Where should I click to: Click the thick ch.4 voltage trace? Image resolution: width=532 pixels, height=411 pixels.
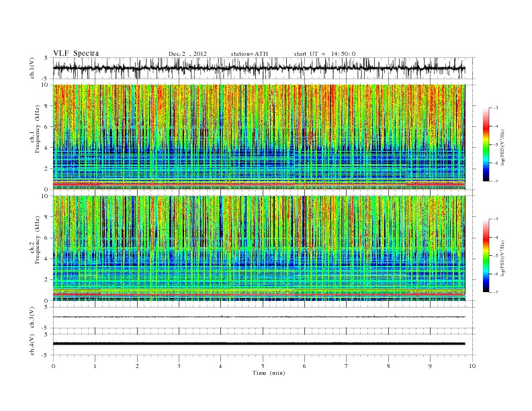tap(259, 344)
